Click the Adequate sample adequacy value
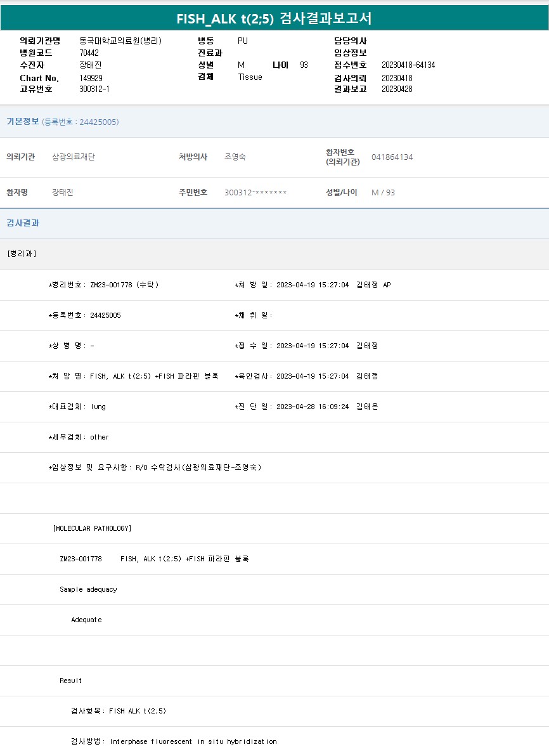Viewport: 549px width, 756px height. point(86,620)
